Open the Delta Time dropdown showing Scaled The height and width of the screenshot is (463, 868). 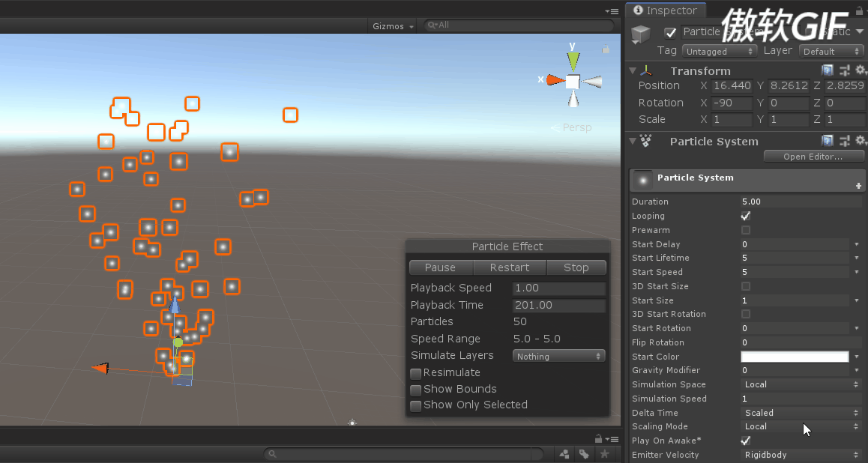801,413
